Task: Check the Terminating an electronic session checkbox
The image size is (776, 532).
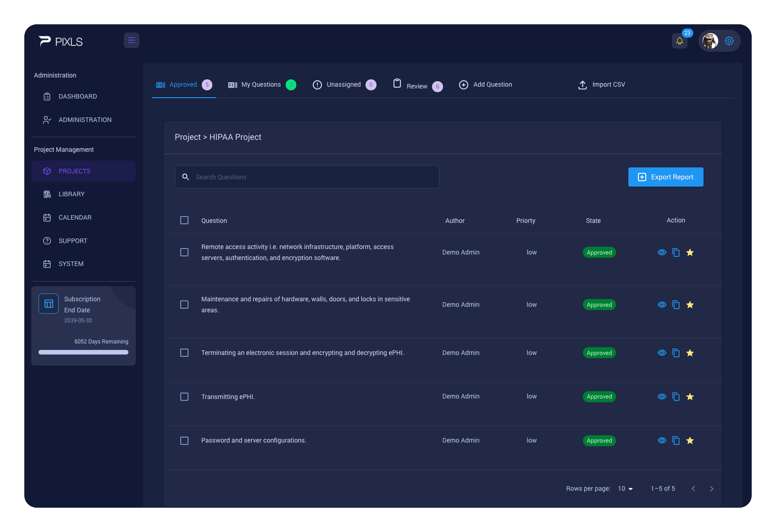Action: click(184, 353)
